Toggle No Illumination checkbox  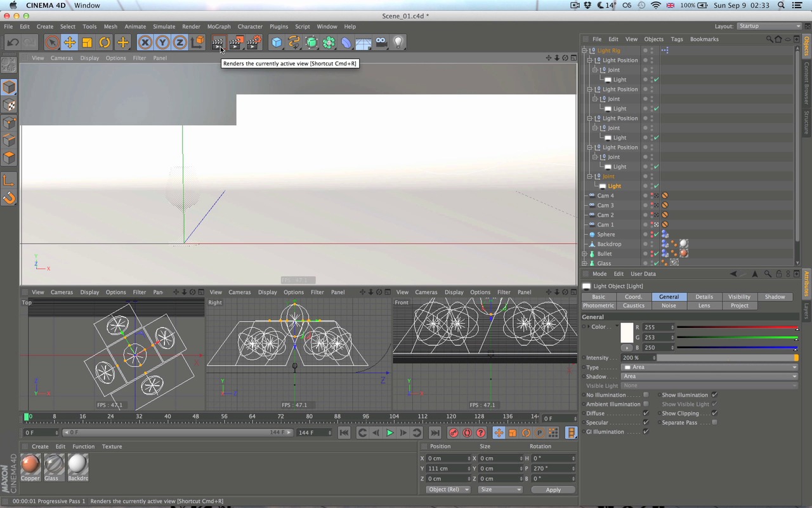click(x=646, y=395)
